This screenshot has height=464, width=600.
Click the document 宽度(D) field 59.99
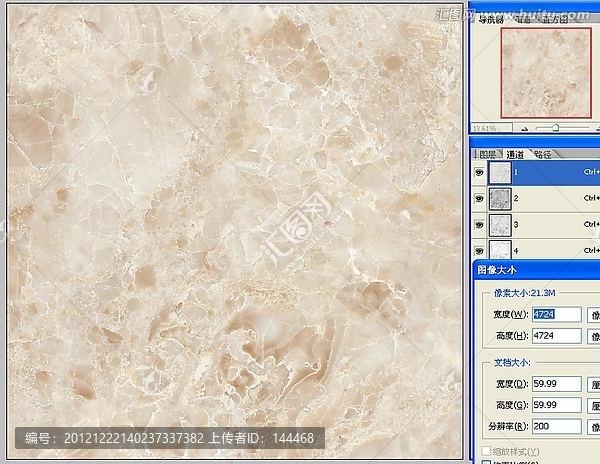click(x=557, y=384)
